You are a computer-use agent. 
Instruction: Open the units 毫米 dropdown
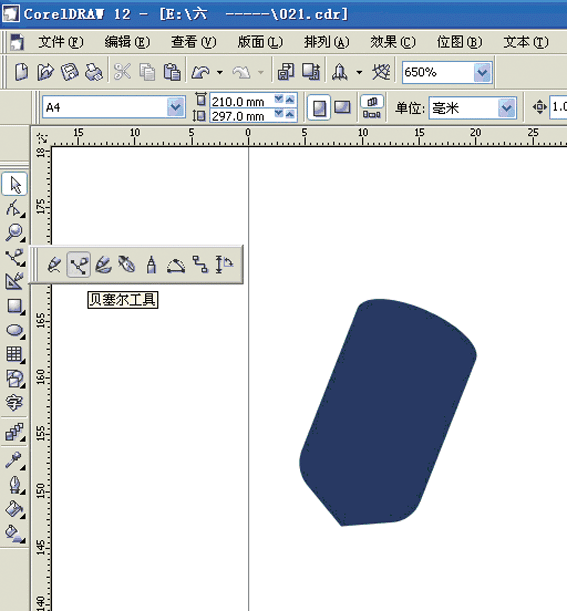tap(507, 108)
